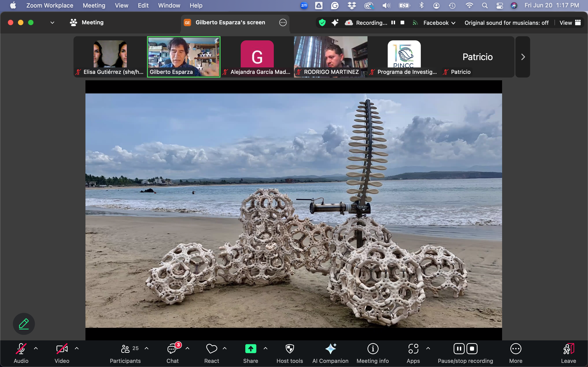Expand the Participants options caret
This screenshot has width=588, height=367.
147,348
